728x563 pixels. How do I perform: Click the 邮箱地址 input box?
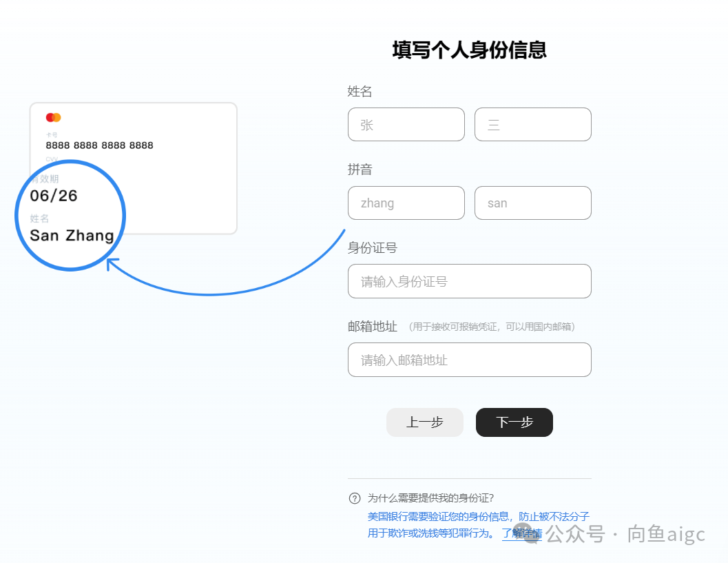pos(469,360)
